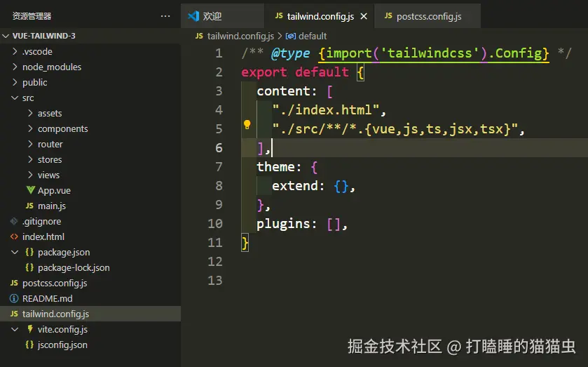Click the git icon beside .gitignore
This screenshot has height=367, width=588.
pos(14,221)
